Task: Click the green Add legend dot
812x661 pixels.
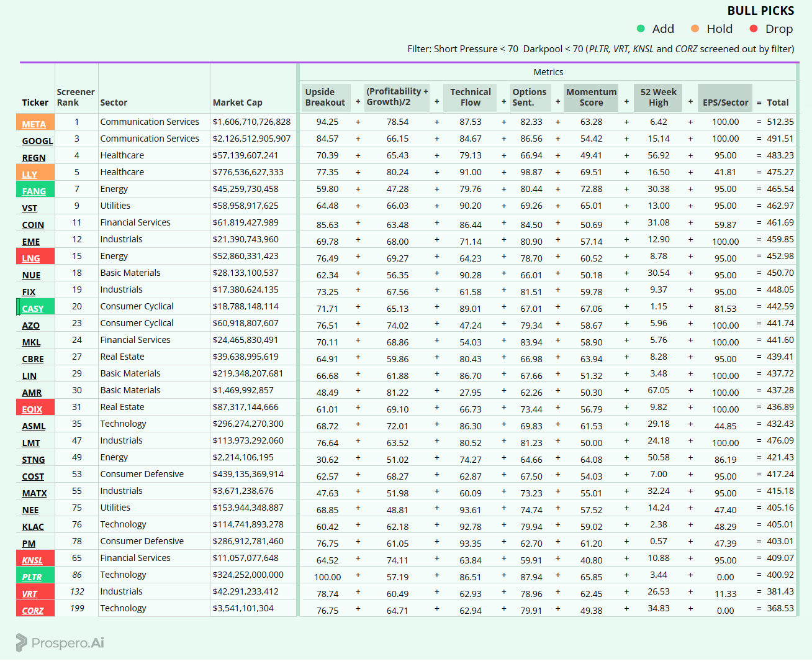Action: (x=641, y=29)
